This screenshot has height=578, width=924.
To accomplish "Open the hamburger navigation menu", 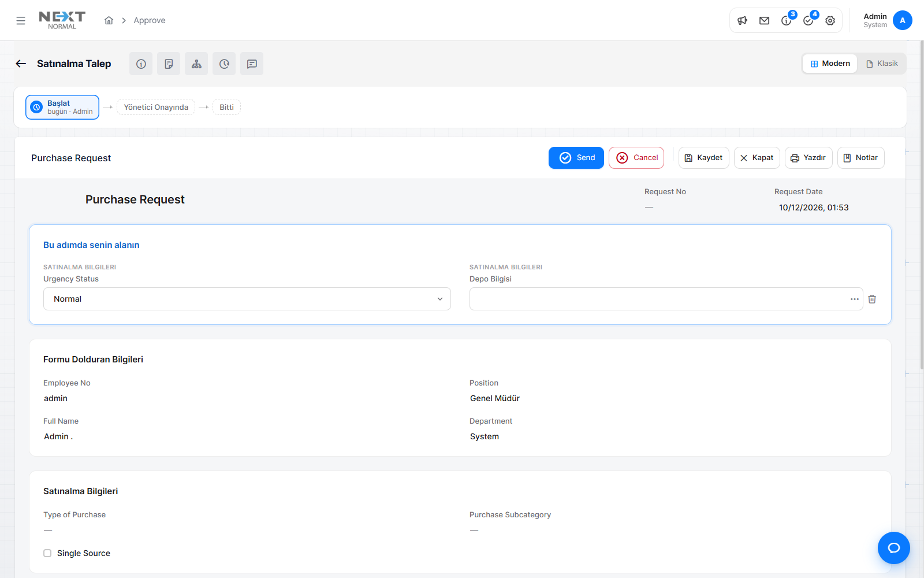I will coord(21,21).
